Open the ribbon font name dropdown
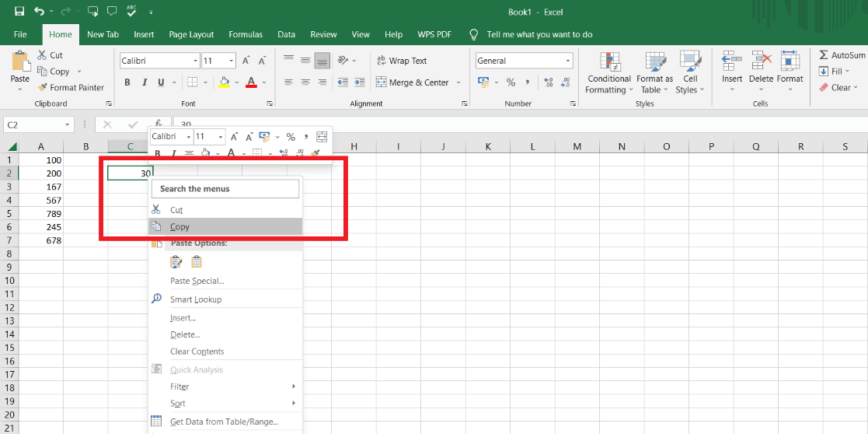Screen dimensions: 868x434 pyautogui.click(x=195, y=61)
